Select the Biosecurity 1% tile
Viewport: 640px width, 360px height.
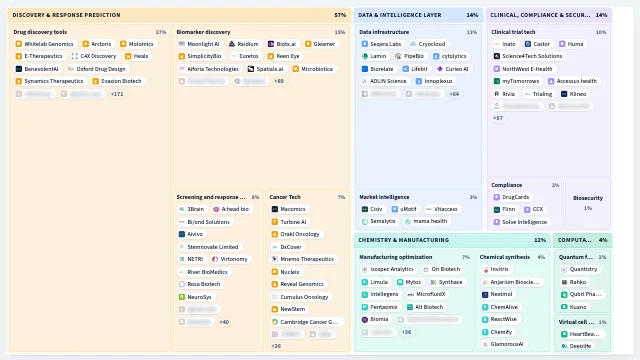[588, 203]
